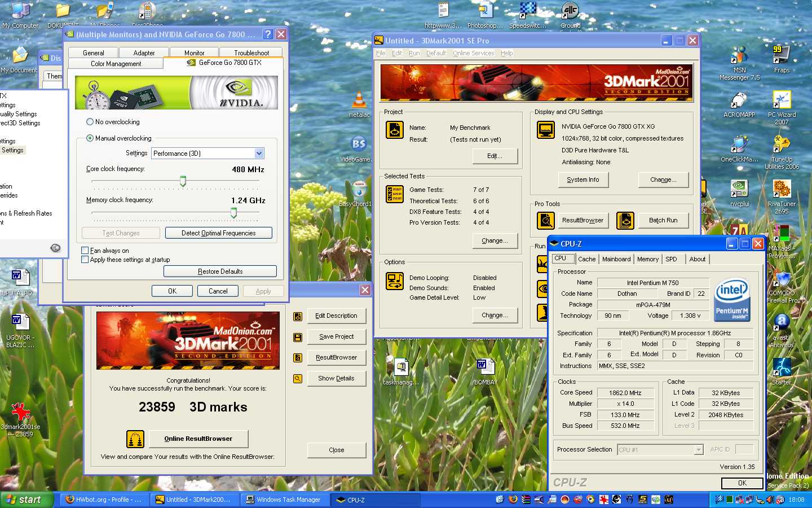Open the Online Services menu in 3DMark2001
812x508 pixels.
pyautogui.click(x=473, y=53)
